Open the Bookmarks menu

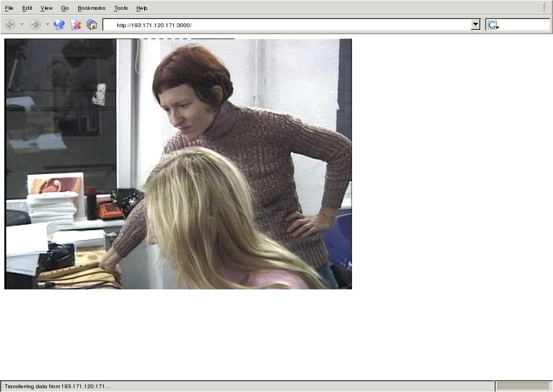click(x=91, y=8)
